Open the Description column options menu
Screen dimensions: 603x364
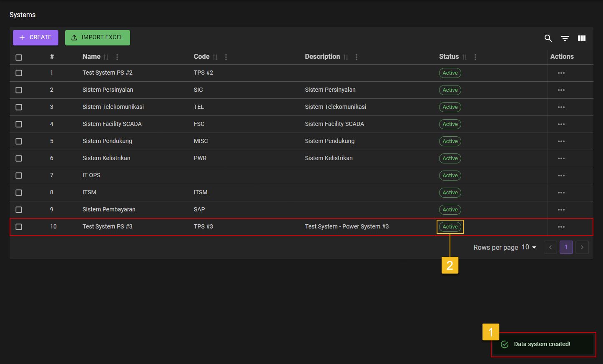click(x=356, y=57)
